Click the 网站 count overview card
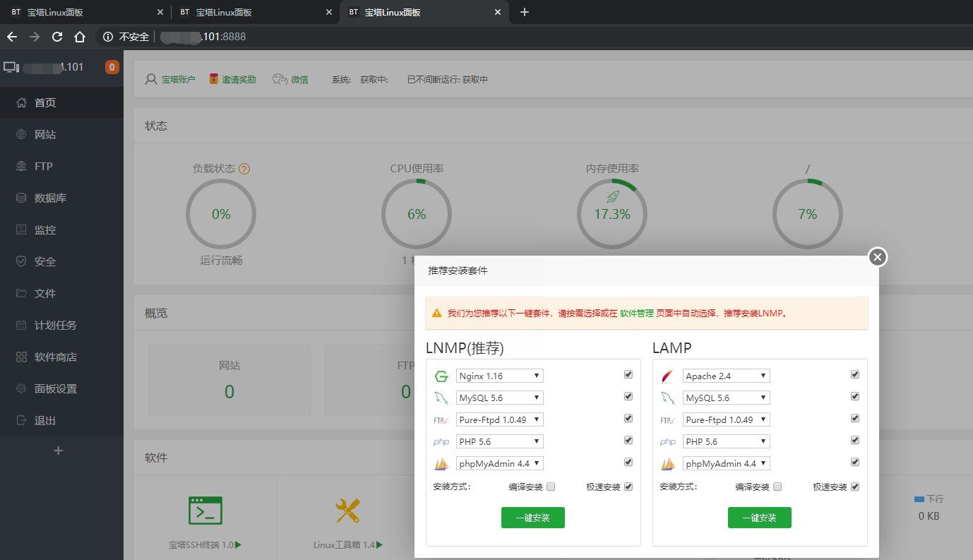Image resolution: width=973 pixels, height=560 pixels. (229, 379)
